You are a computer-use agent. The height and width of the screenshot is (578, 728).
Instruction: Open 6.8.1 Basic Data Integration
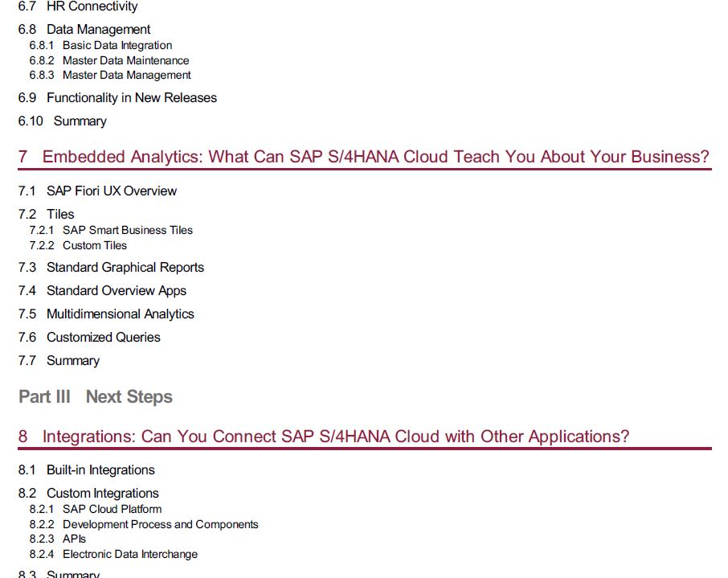100,45
